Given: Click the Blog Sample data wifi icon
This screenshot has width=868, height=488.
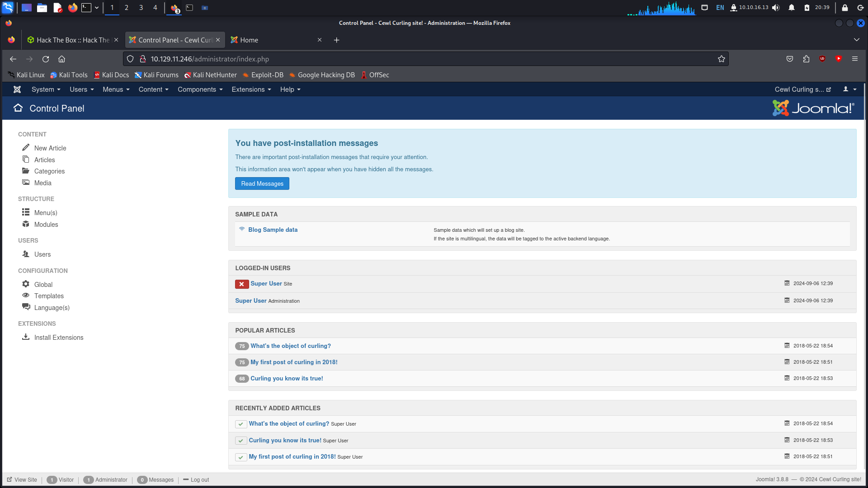Looking at the screenshot, I should (x=242, y=229).
